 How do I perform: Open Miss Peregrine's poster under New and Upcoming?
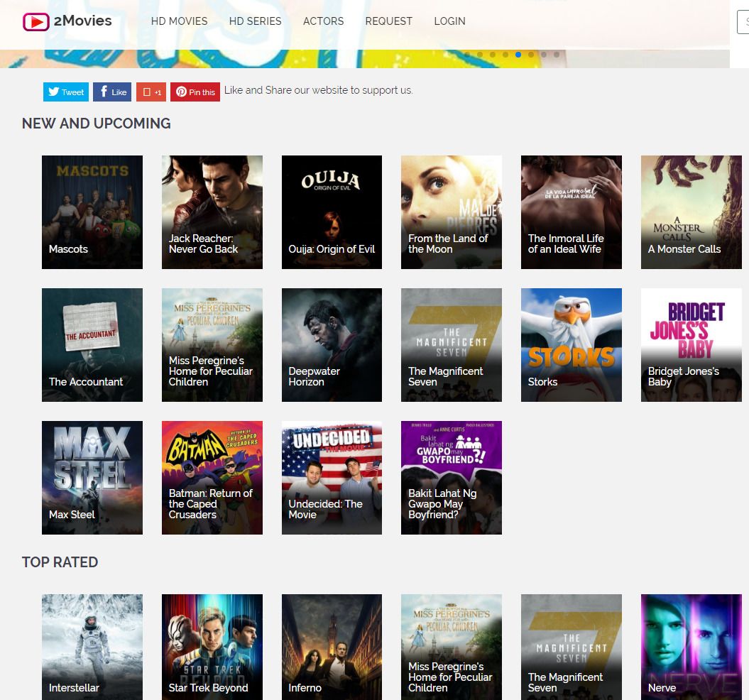tap(212, 345)
